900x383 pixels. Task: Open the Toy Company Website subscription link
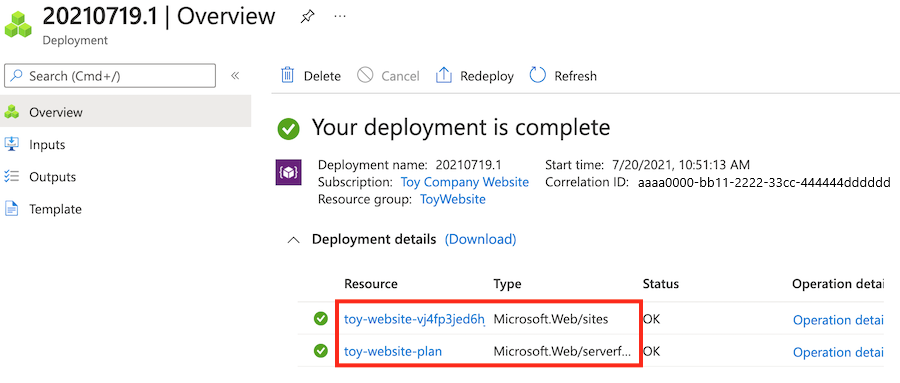coord(464,182)
